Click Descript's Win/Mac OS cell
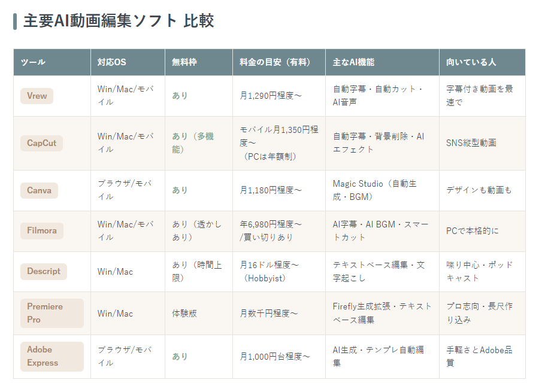 pyautogui.click(x=128, y=272)
